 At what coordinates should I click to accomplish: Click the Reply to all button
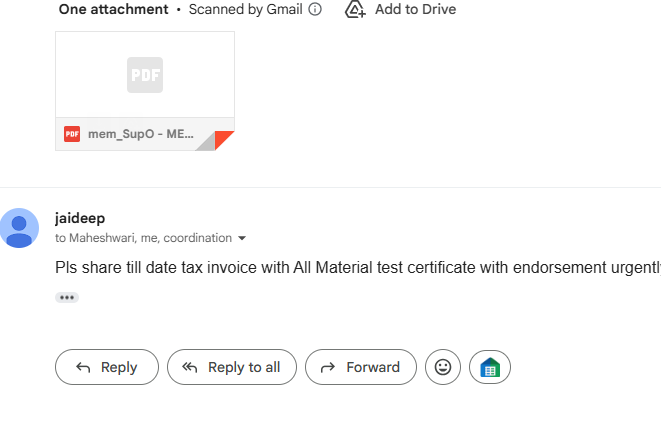click(x=232, y=367)
